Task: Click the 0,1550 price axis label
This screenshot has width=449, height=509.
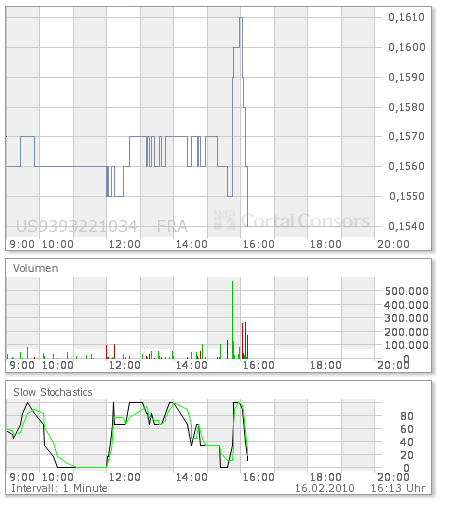Action: point(407,196)
